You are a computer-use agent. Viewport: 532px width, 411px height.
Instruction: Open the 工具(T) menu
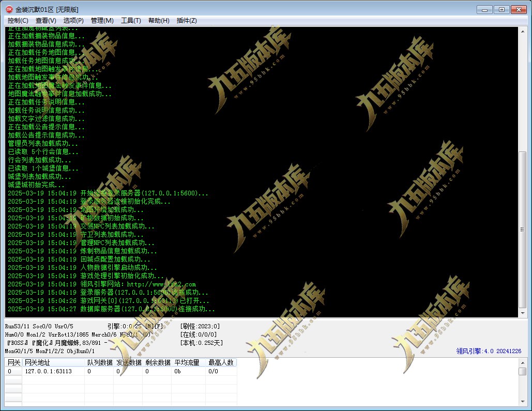[131, 21]
